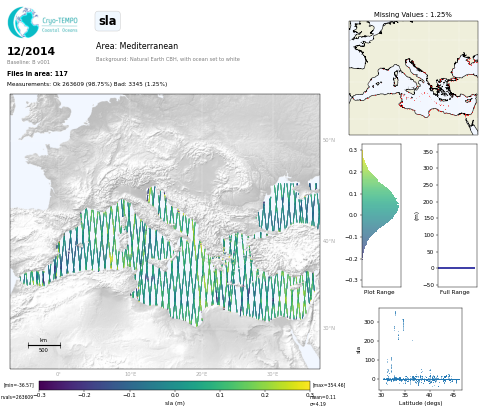Click the Measurements Ok/Bad summary line

pyautogui.click(x=87, y=84)
